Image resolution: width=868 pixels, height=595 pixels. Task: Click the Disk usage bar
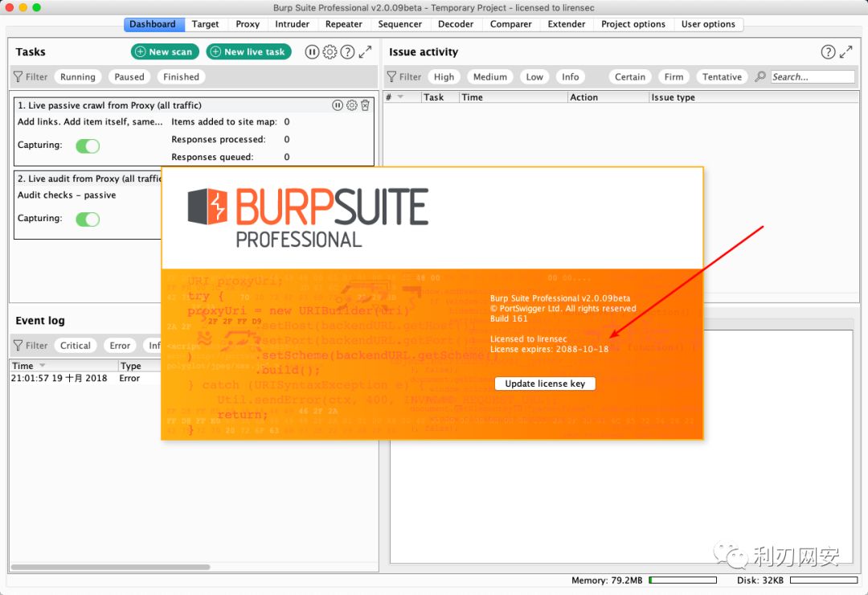click(x=824, y=580)
